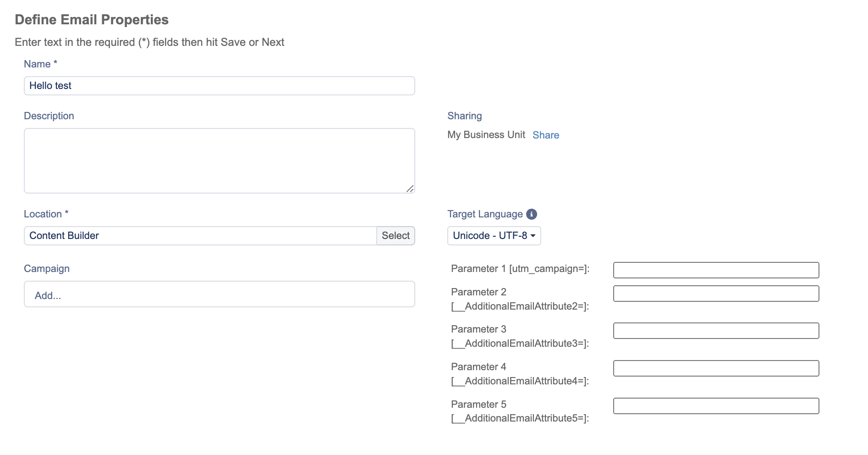This screenshot has height=455, width=868.
Task: Click the Target Language info icon
Action: click(531, 214)
